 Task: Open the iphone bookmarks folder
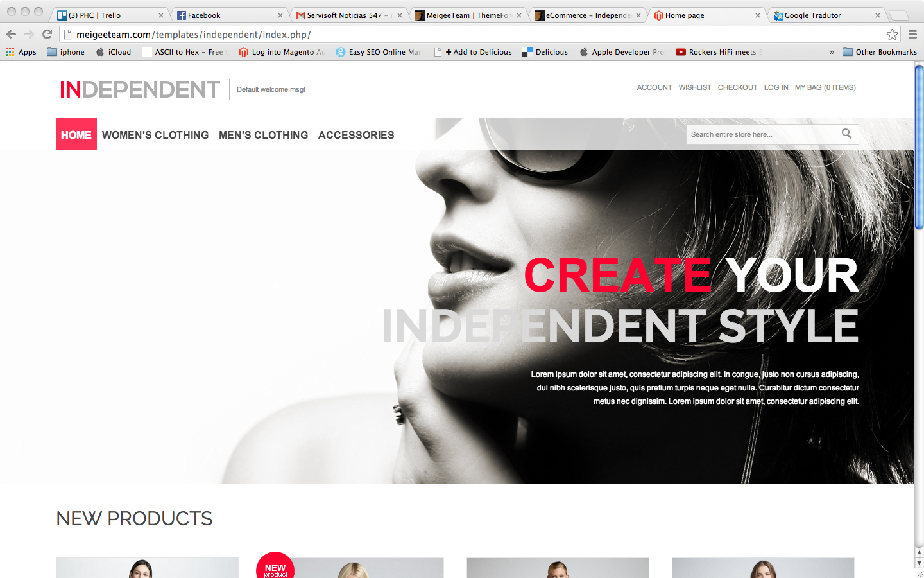(65, 52)
